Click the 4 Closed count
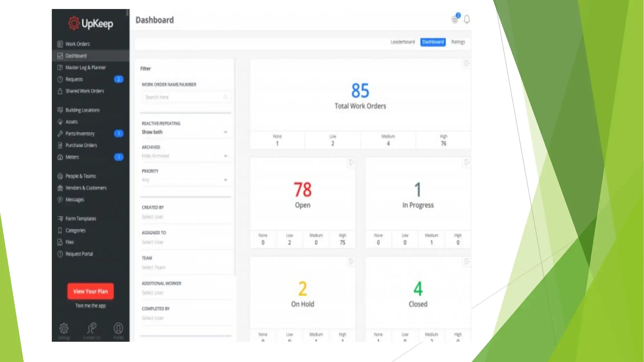This screenshot has width=644, height=362. click(x=418, y=289)
